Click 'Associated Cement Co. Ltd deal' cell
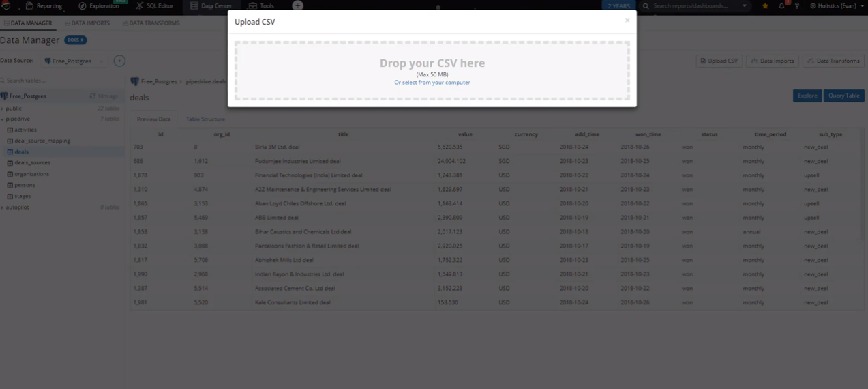868x389 pixels. pyautogui.click(x=295, y=289)
